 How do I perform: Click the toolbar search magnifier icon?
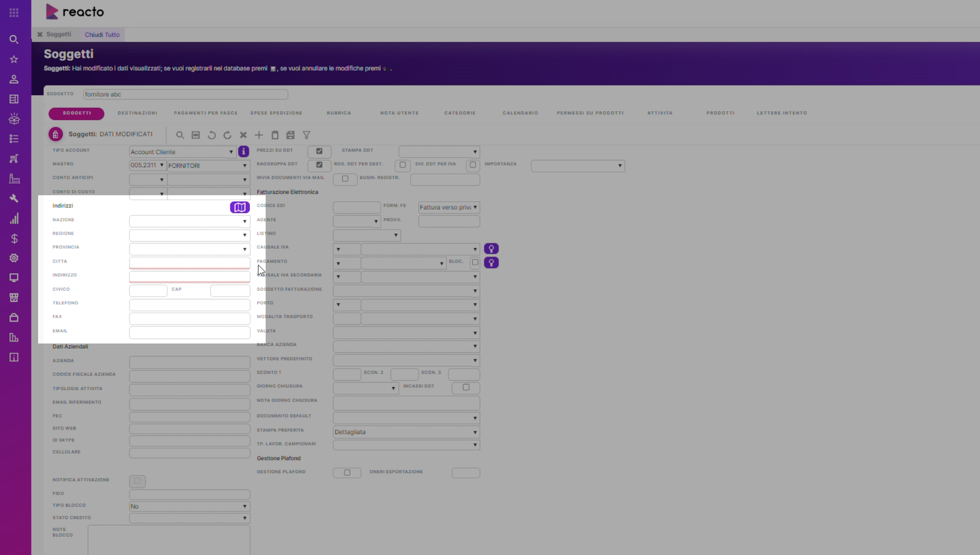180,135
